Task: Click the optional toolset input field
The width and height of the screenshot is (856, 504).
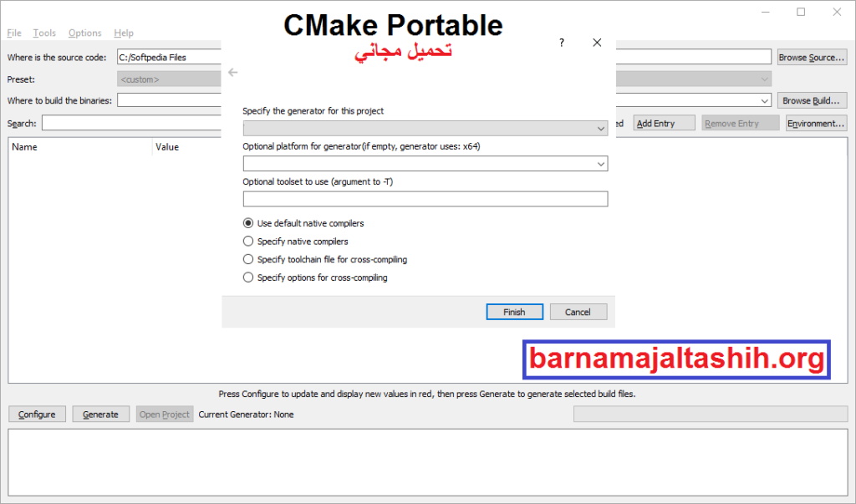Action: click(x=425, y=199)
